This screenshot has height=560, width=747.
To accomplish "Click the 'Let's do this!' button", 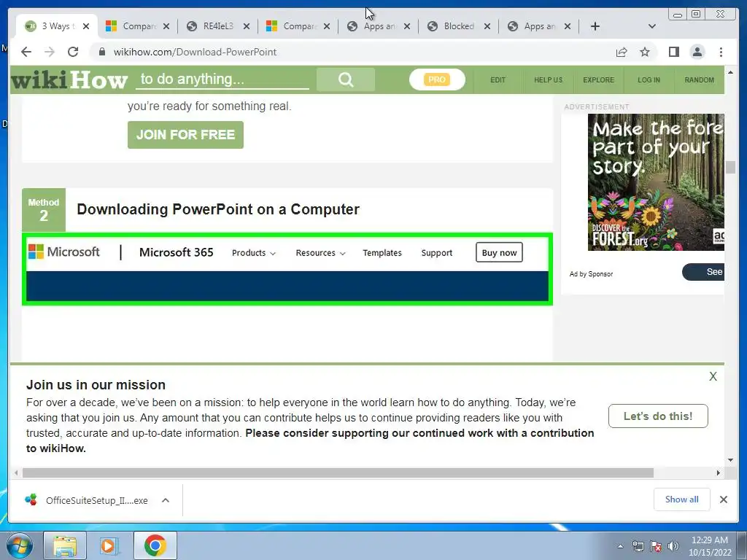I will 658,416.
